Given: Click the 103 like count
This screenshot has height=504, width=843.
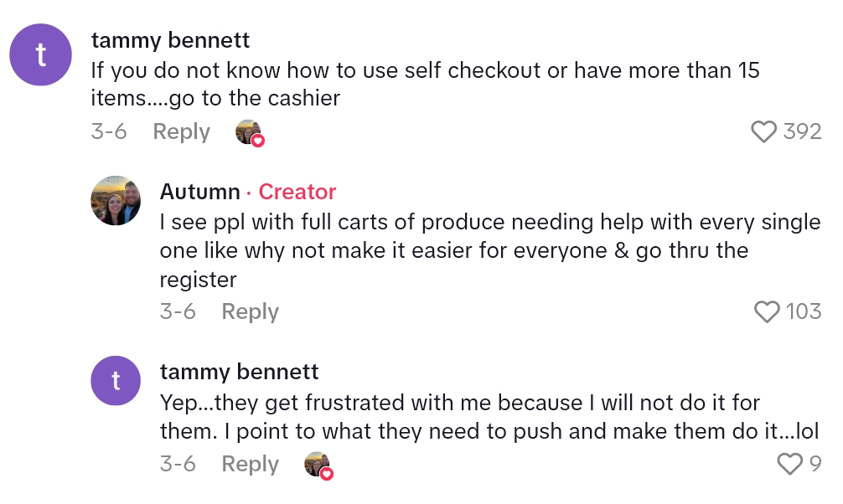Looking at the screenshot, I should 804,312.
